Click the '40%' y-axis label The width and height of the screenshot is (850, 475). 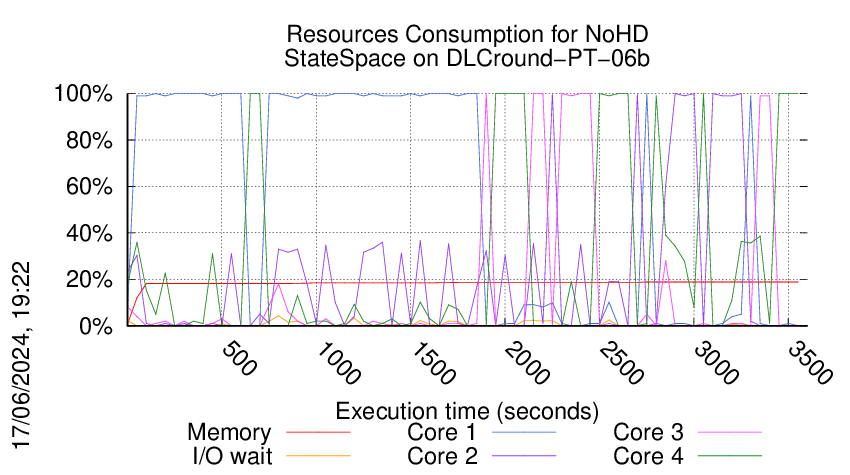(89, 234)
